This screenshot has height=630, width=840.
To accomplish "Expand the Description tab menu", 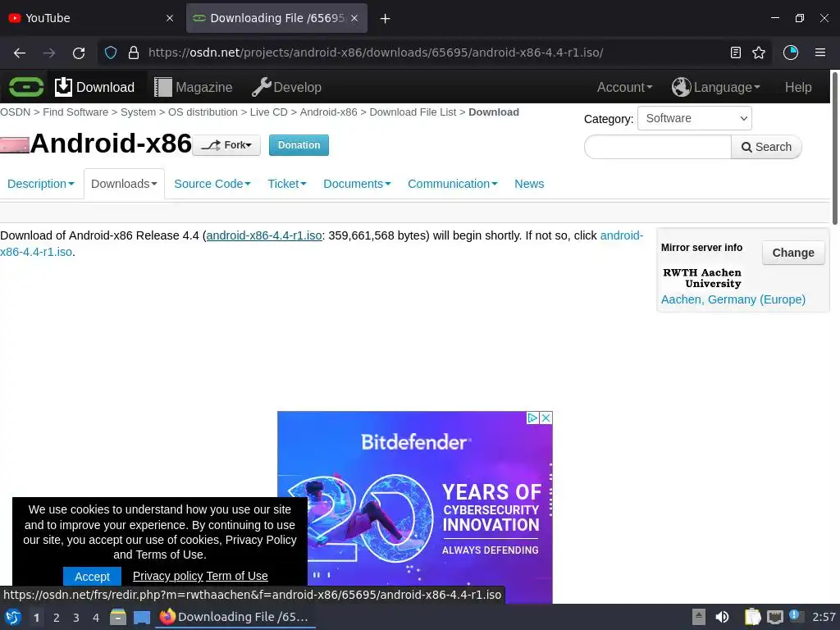I will (x=41, y=184).
